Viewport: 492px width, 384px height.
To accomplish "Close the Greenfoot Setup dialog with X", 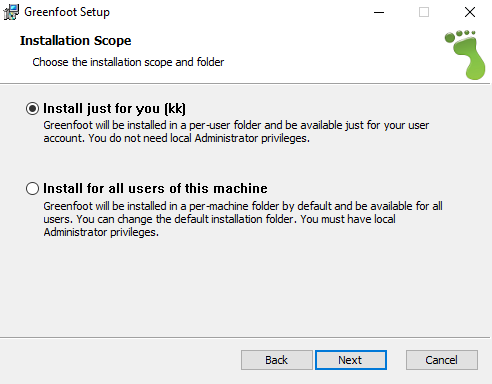I will click(x=470, y=12).
